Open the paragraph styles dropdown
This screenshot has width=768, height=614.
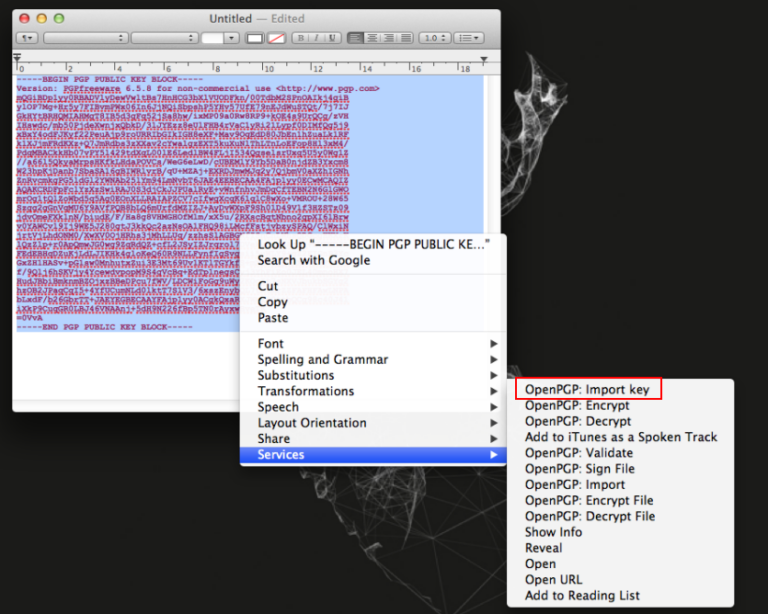coord(27,38)
